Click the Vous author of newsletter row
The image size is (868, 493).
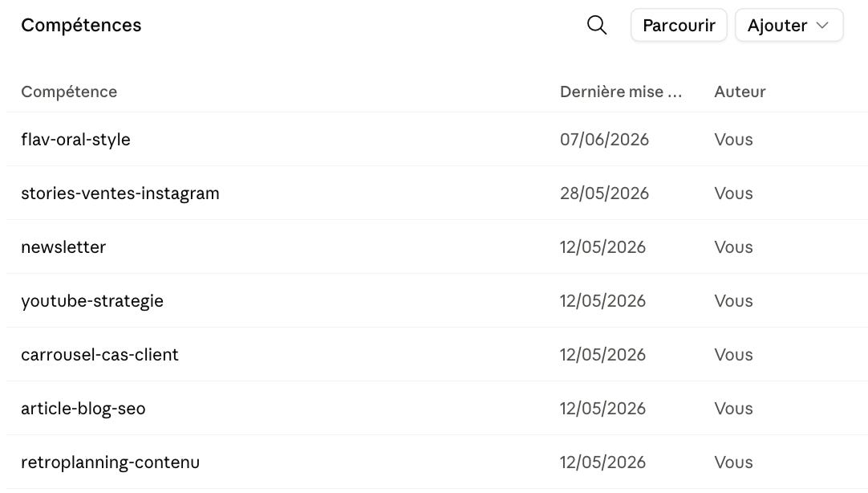click(x=733, y=246)
